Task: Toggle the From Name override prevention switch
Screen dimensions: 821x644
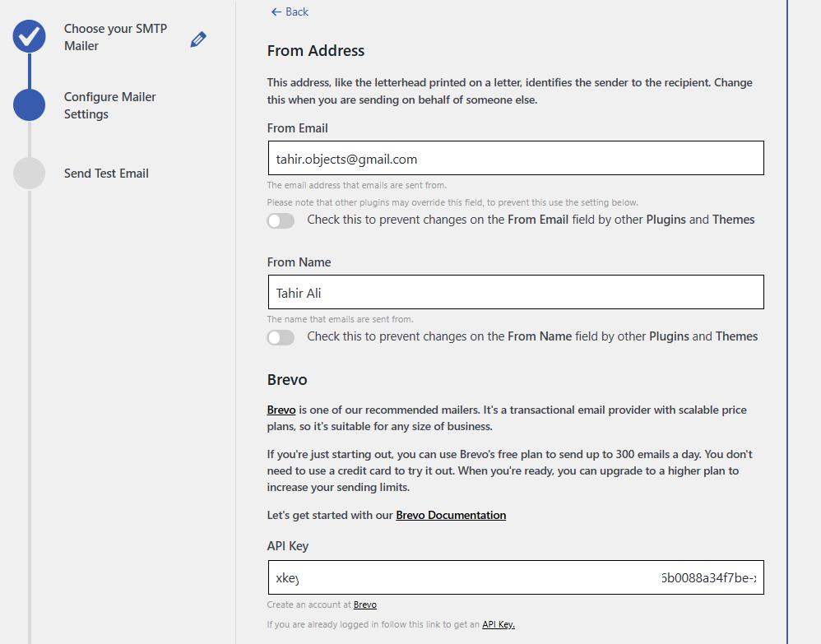Action: click(281, 337)
